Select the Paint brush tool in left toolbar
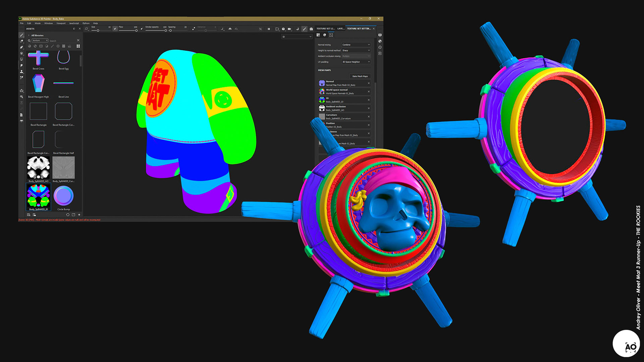 point(22,35)
